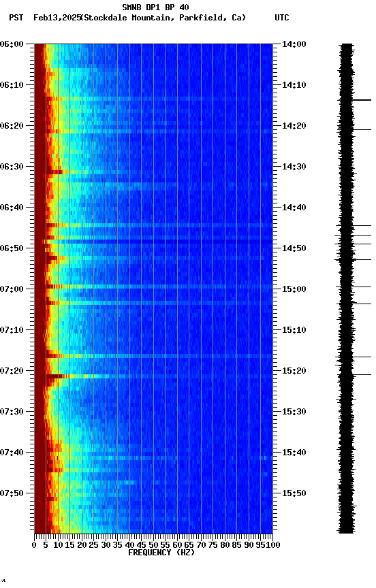376x588 pixels.
Task: Click the title text 'SMNB DP1 BP 40'
Action: 155,7
